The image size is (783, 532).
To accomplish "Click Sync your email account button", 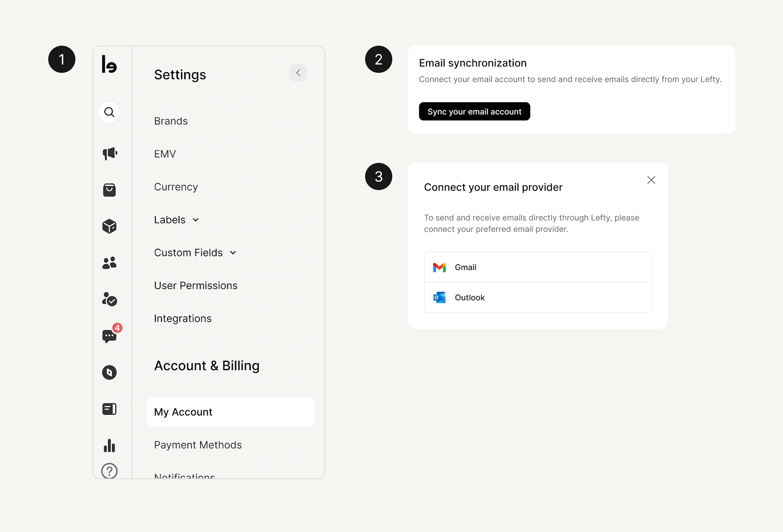I will pos(474,112).
